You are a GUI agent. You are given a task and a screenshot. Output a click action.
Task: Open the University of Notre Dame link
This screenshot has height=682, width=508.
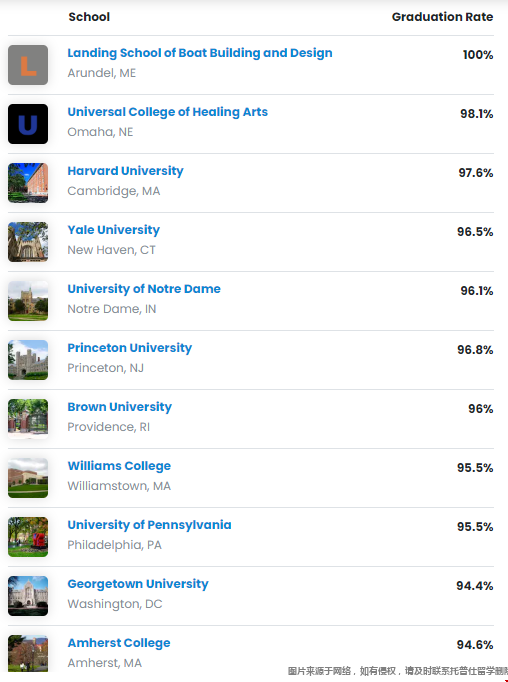click(x=144, y=289)
